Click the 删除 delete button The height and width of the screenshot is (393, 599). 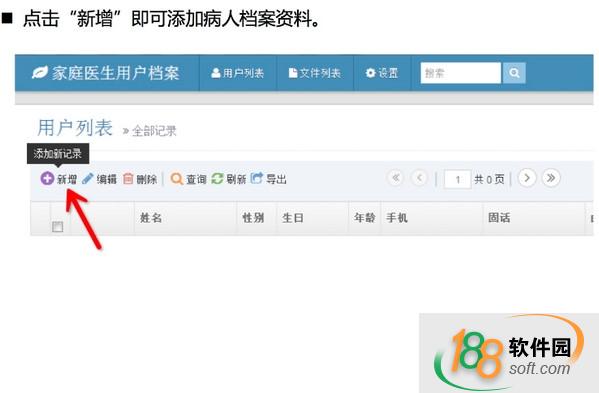[140, 179]
